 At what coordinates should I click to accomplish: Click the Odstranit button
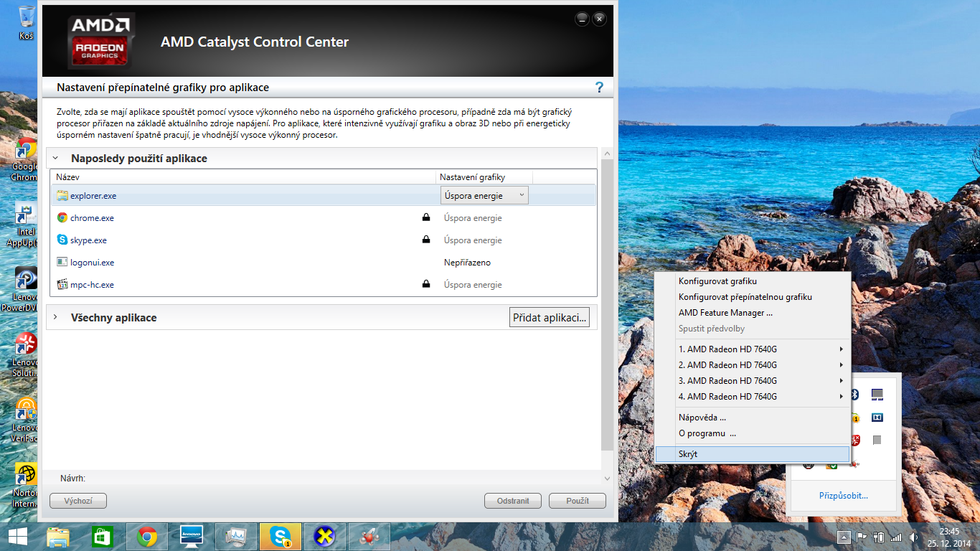[513, 501]
